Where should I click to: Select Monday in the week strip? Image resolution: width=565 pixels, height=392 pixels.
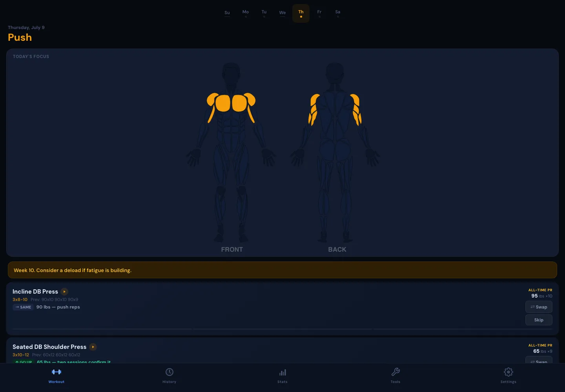246,13
